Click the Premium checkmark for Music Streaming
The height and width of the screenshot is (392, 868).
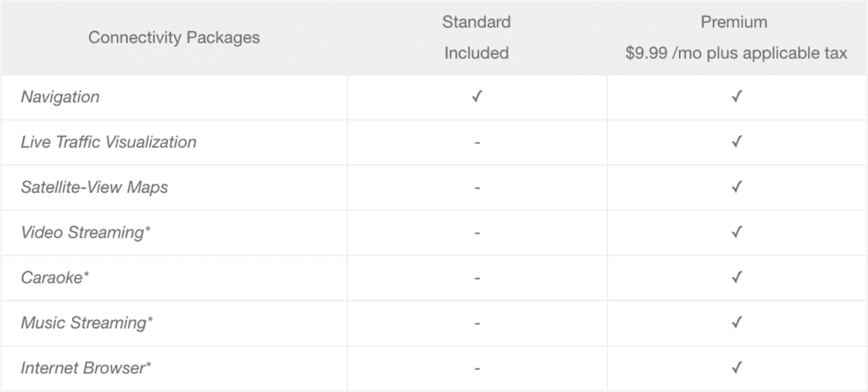737,323
